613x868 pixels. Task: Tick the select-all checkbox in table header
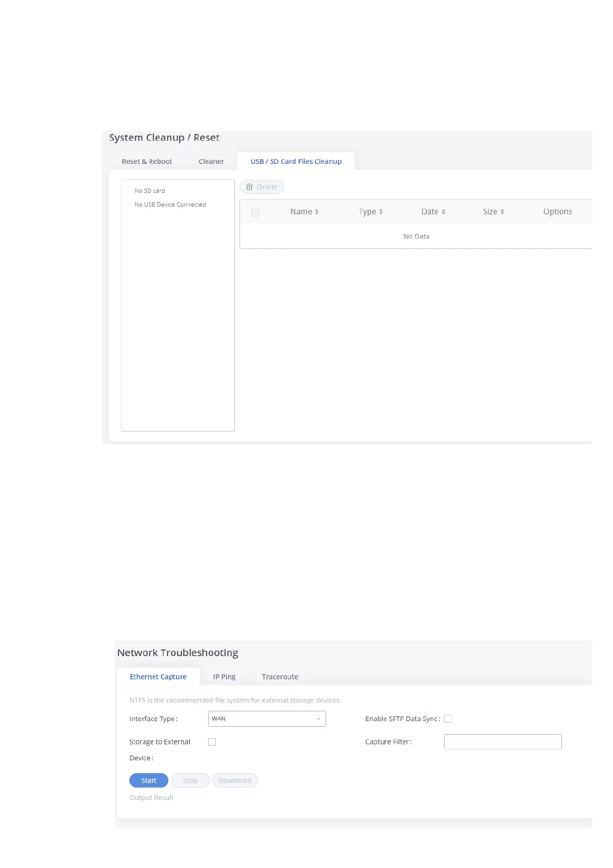pos(255,212)
